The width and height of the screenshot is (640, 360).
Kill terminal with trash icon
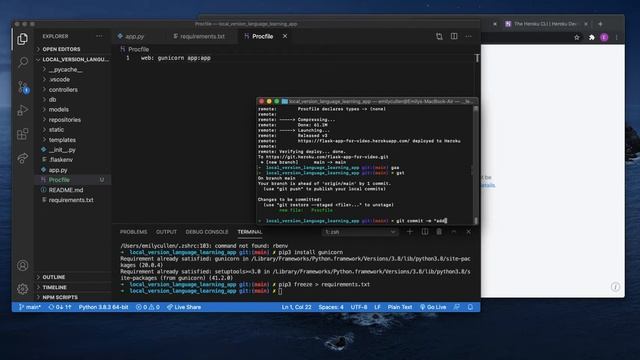click(439, 231)
